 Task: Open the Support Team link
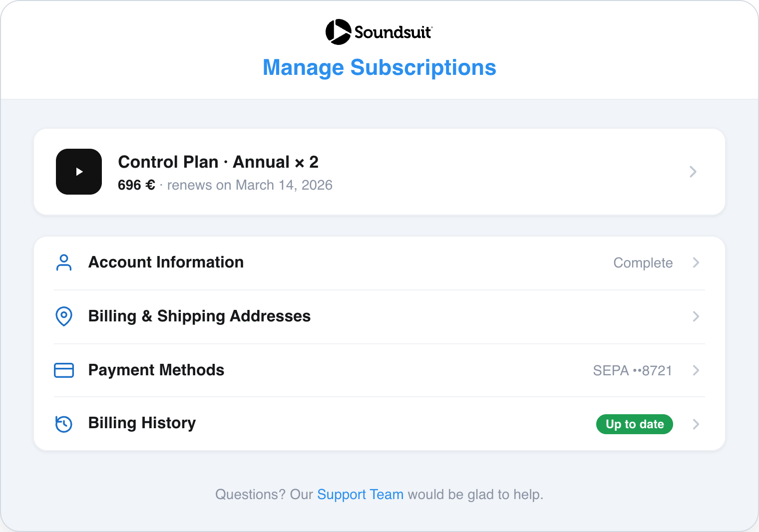360,495
